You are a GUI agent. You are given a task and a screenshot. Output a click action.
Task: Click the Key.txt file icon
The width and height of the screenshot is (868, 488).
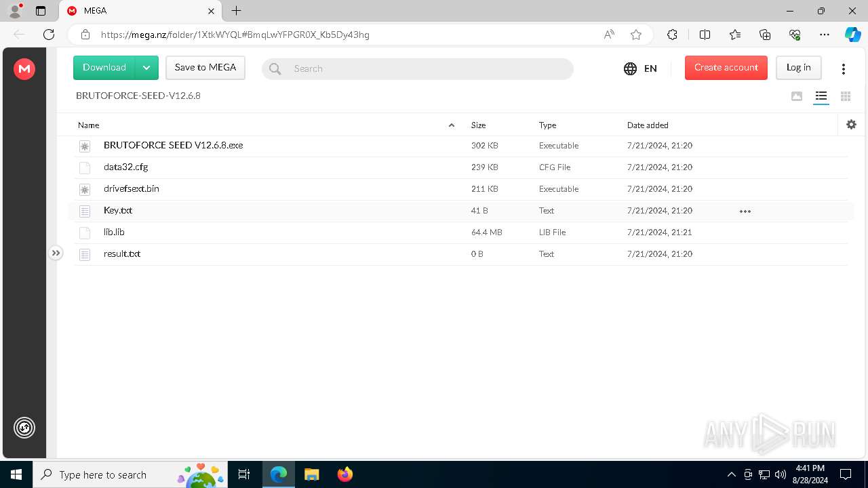pyautogui.click(x=85, y=211)
